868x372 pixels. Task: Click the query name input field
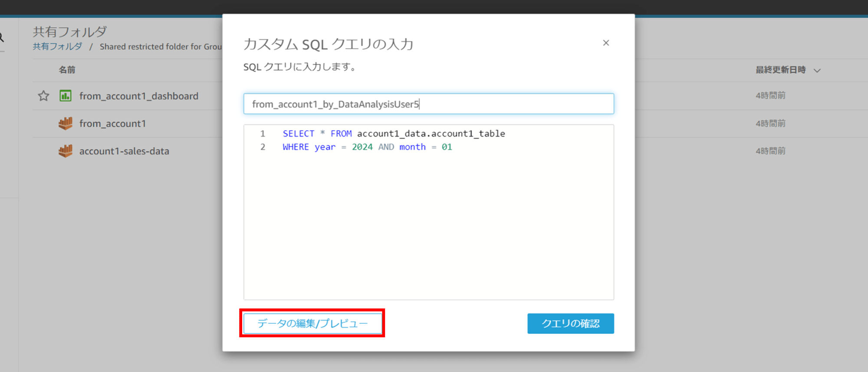(429, 104)
